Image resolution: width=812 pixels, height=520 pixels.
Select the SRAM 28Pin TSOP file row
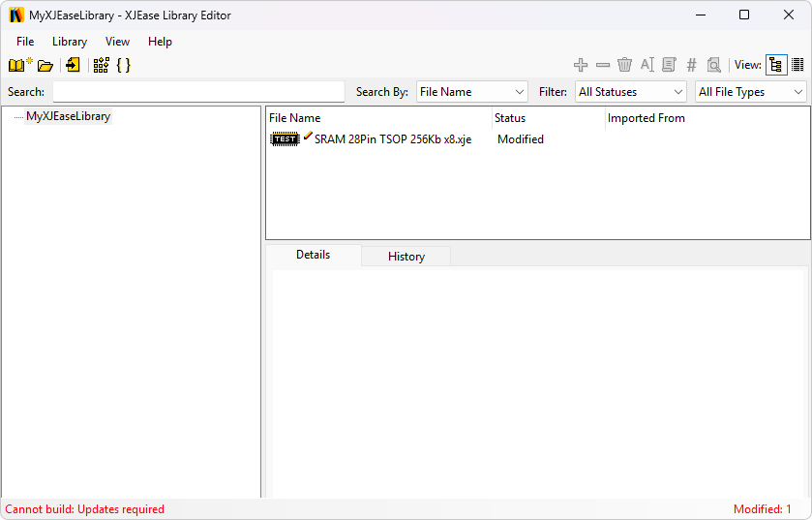point(392,139)
